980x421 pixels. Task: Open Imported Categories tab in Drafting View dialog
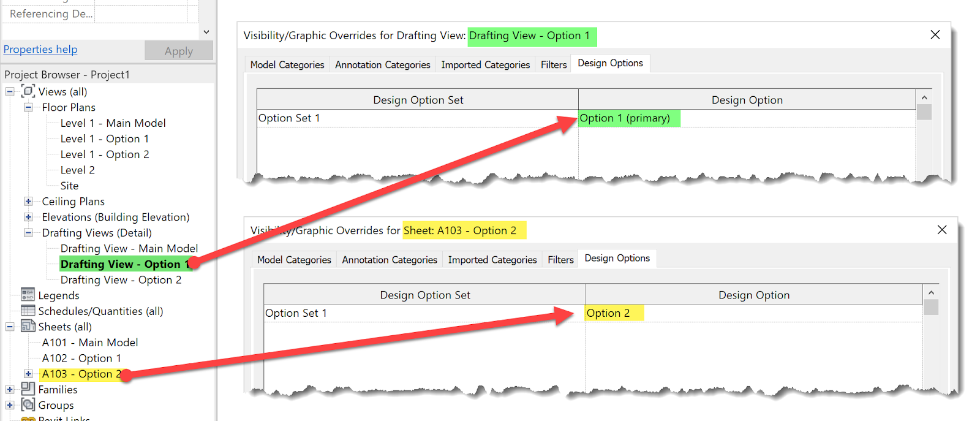tap(486, 64)
